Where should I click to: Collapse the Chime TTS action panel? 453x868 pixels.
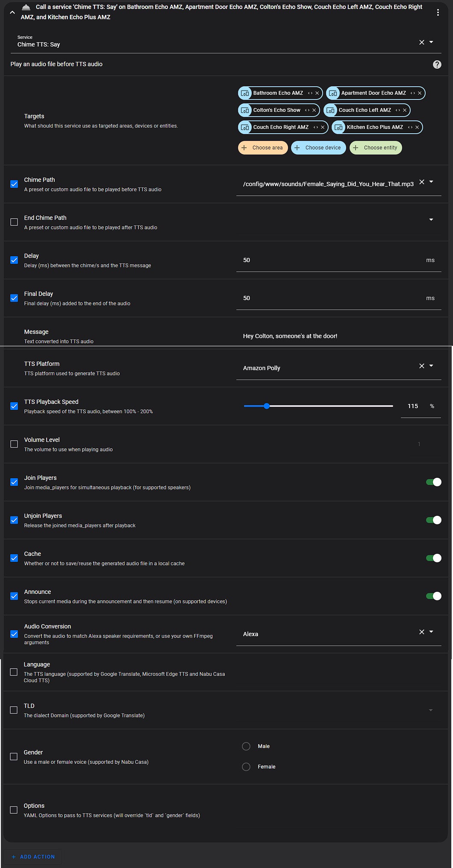click(12, 12)
